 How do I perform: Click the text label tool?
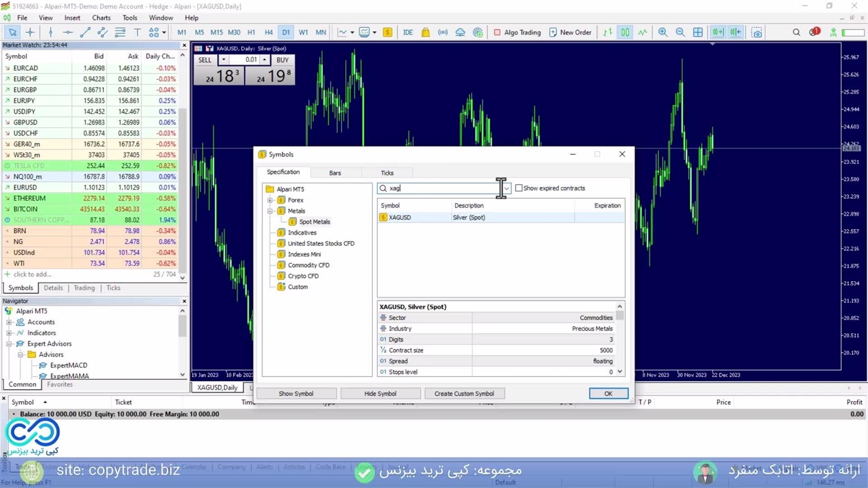pos(137,32)
